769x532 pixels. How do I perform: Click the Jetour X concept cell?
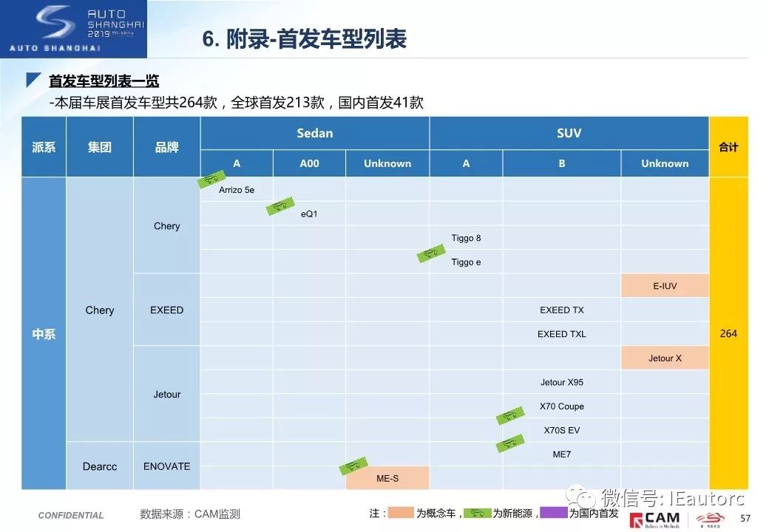[x=665, y=358]
